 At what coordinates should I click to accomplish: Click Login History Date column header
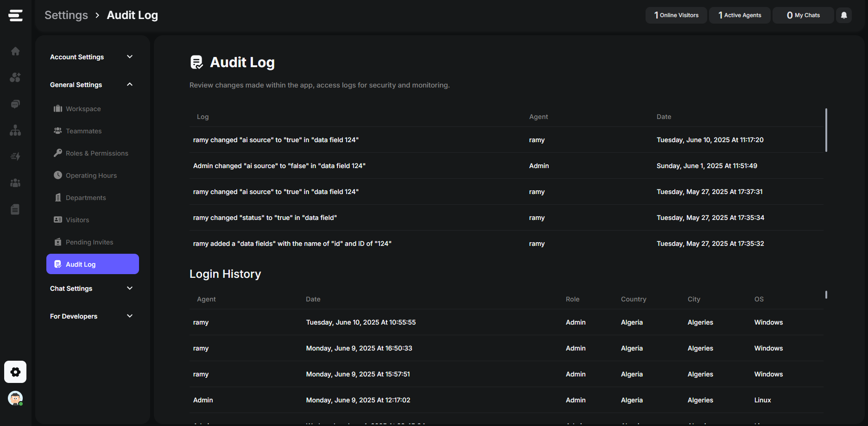(313, 299)
